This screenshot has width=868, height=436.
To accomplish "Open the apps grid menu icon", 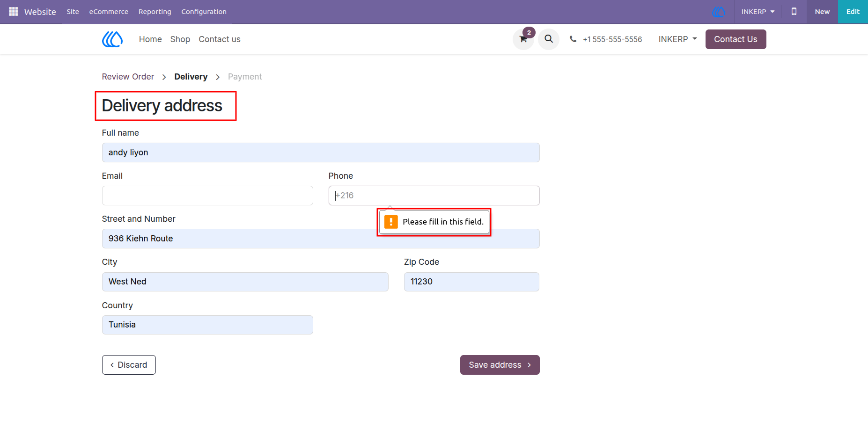I will 13,11.
